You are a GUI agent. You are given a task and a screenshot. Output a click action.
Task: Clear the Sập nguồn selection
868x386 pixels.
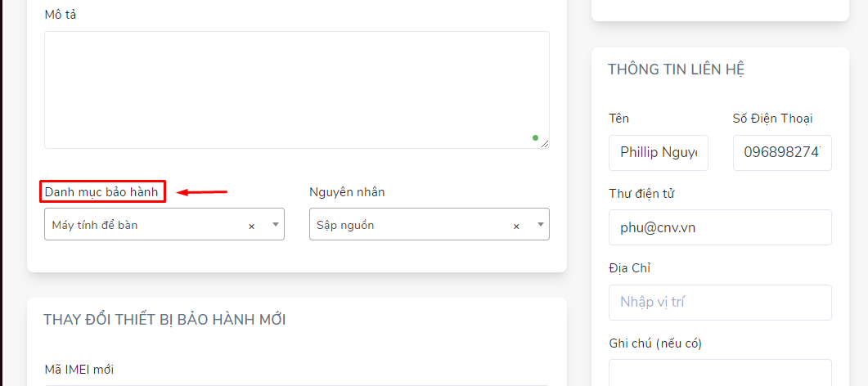pyautogui.click(x=516, y=227)
